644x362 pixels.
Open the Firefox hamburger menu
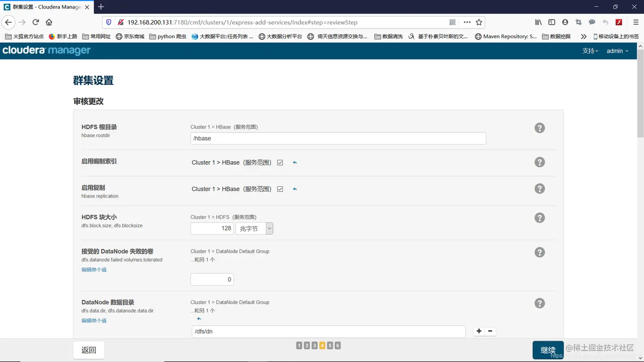635,22
